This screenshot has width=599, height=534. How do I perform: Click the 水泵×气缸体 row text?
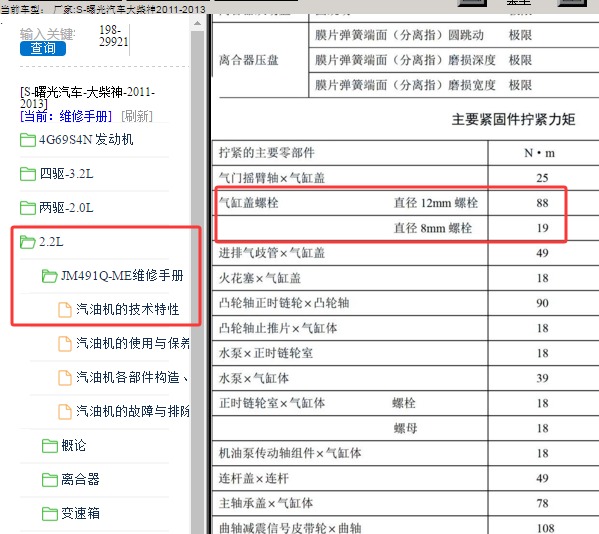pos(254,378)
